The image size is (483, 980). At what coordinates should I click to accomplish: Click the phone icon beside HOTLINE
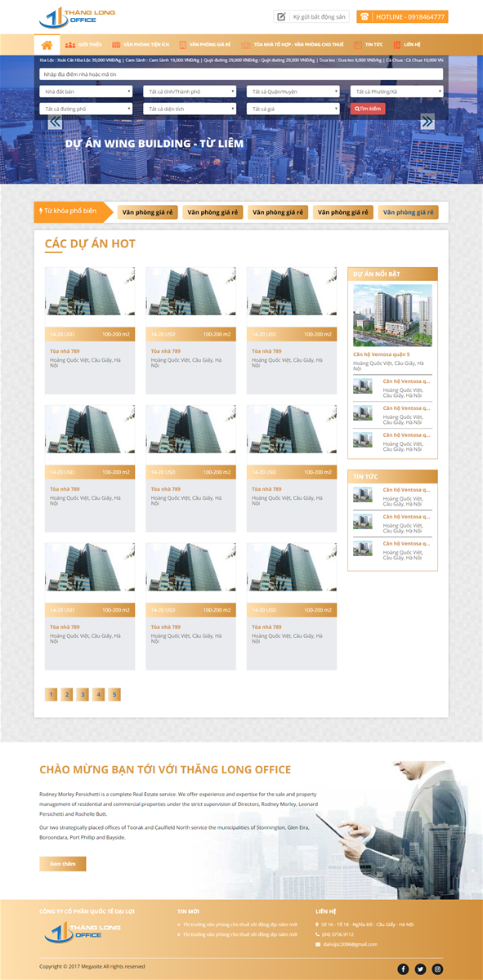pyautogui.click(x=364, y=16)
